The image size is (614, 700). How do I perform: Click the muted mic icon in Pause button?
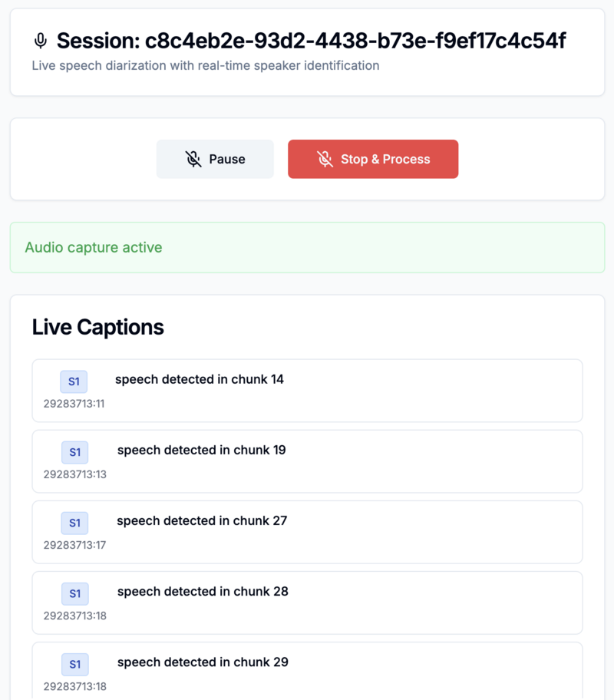pyautogui.click(x=193, y=159)
